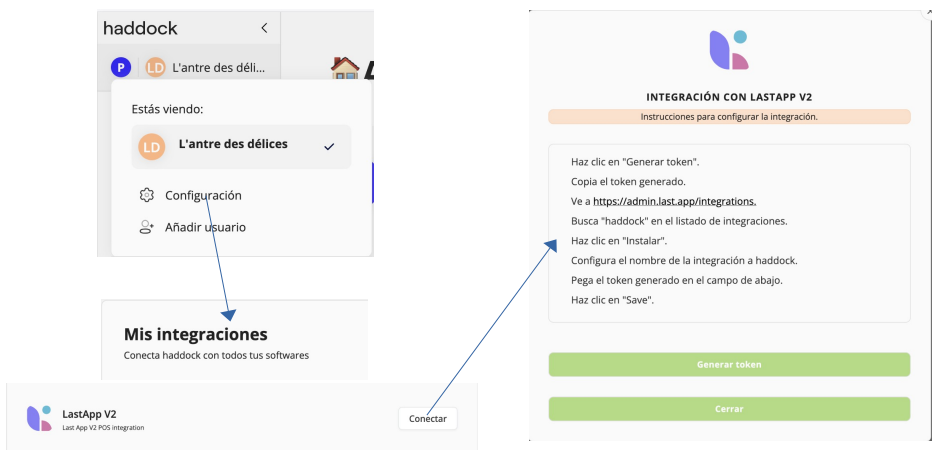
Task: Click the checkmark beside L'antre des délices
Action: (x=329, y=147)
